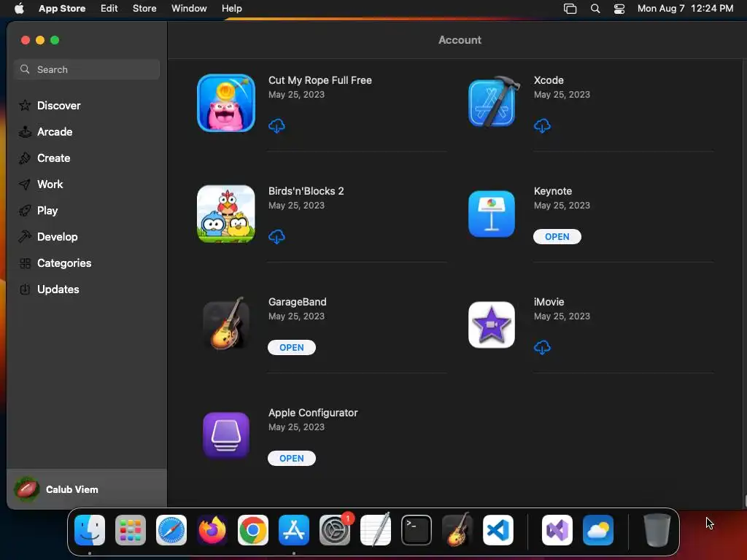
Task: Select the GarageBand app icon in list
Action: click(226, 324)
